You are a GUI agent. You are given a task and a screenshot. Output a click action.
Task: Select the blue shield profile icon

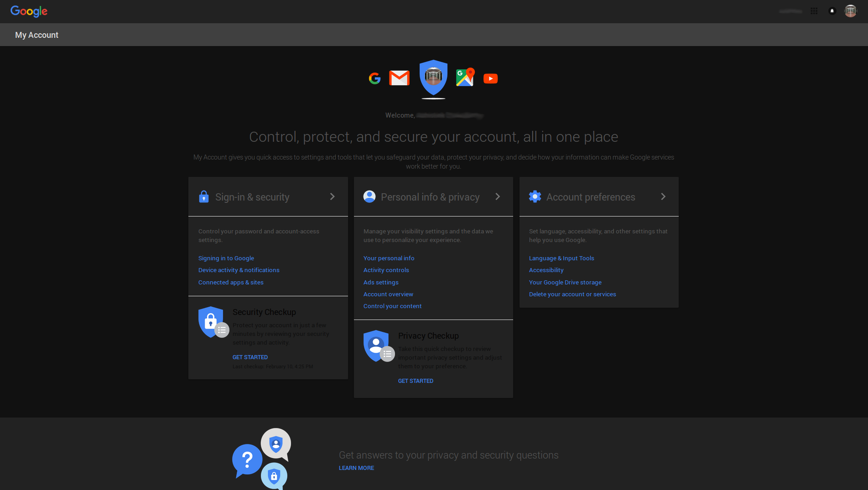tap(433, 77)
